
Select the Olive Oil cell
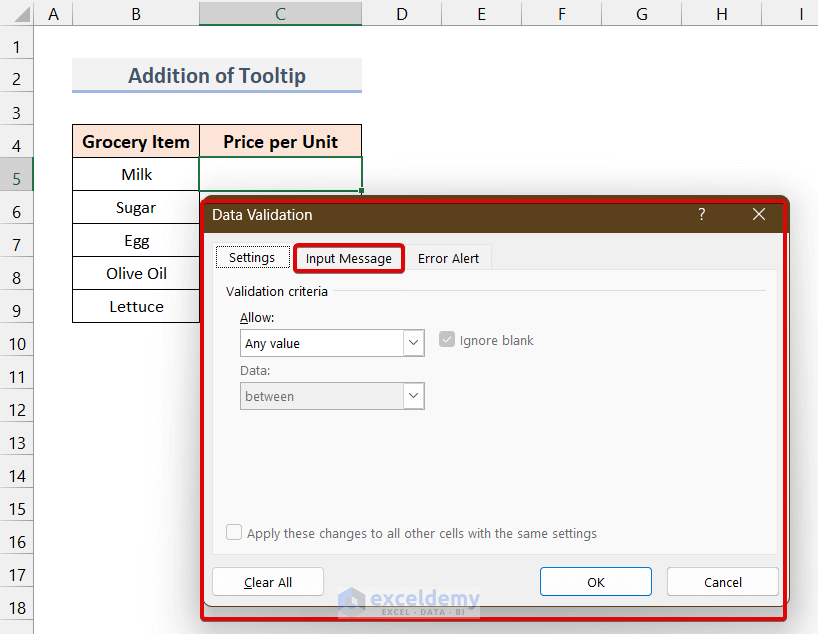click(x=136, y=273)
